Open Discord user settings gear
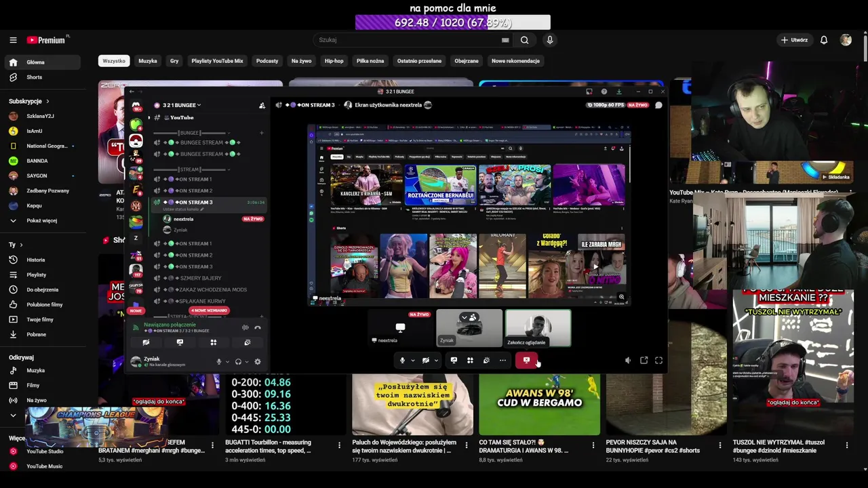This screenshot has width=868, height=488. point(257,362)
